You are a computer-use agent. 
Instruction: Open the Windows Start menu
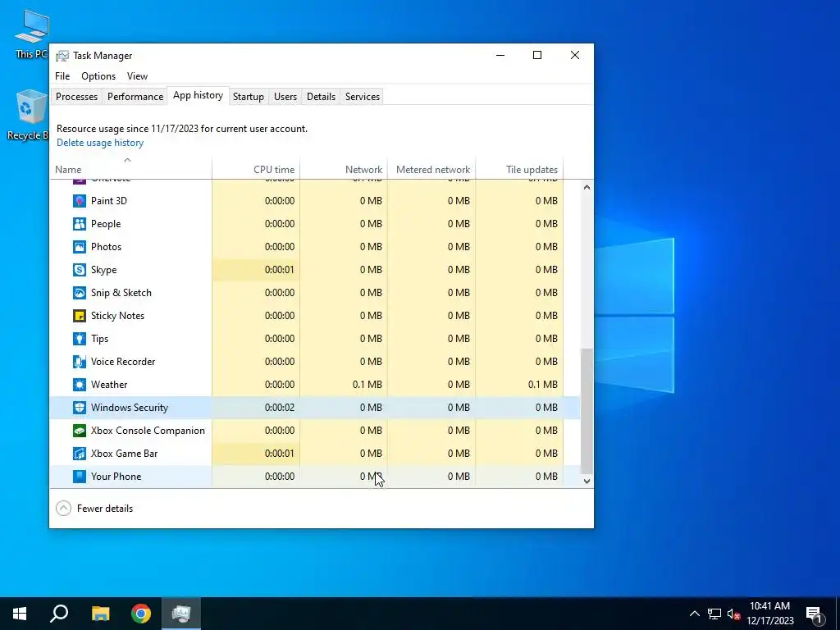pos(20,614)
